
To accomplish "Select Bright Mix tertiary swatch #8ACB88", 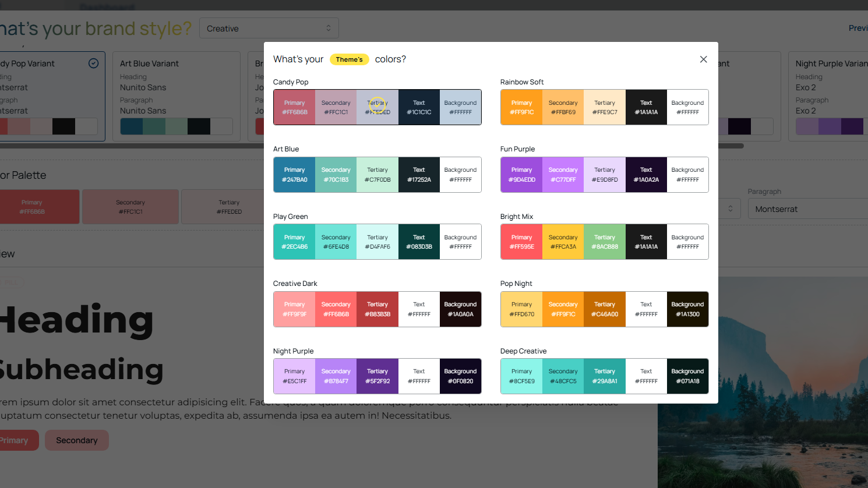I will pos(605,242).
